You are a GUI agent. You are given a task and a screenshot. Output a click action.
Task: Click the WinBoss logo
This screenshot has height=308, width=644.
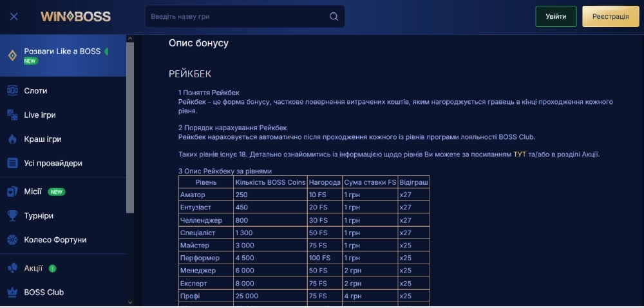[75, 17]
